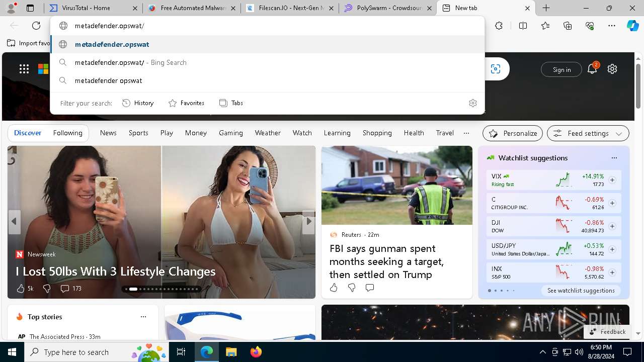Start a visual image search

tap(496, 69)
